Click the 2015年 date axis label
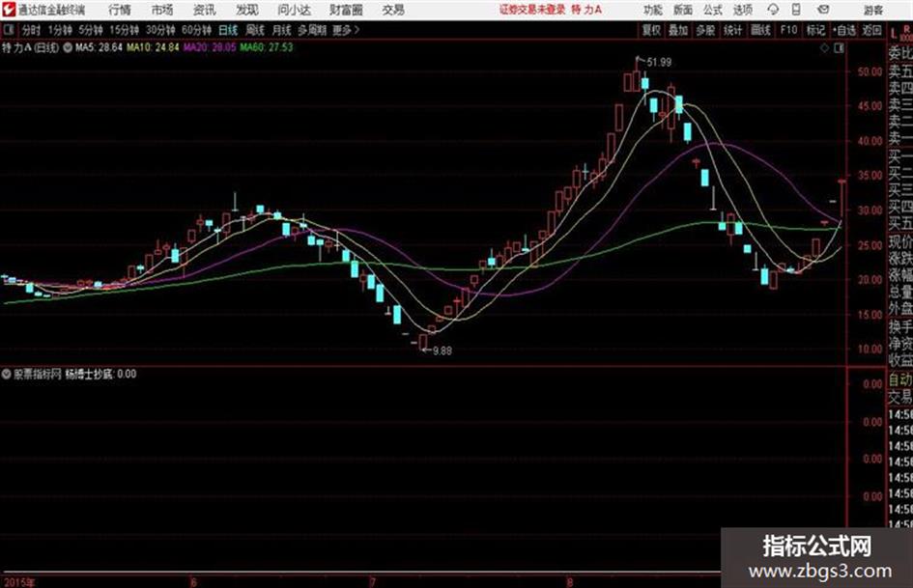Image resolution: width=913 pixels, height=588 pixels. click(19, 581)
